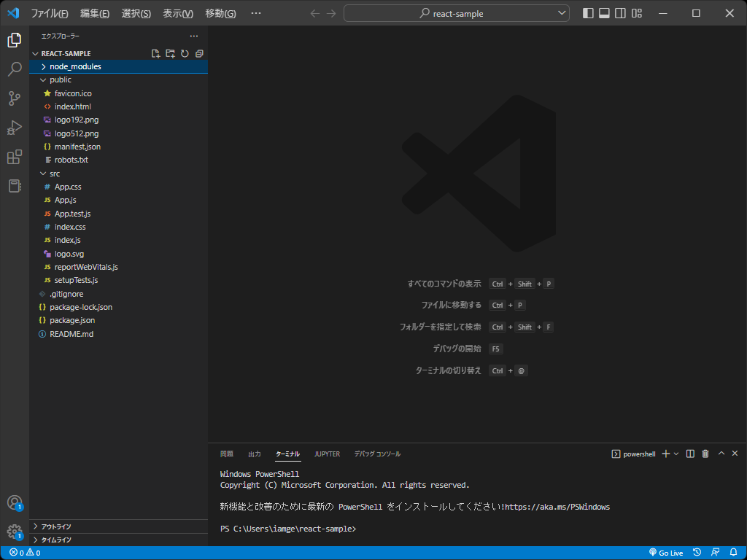Open command center dropdown chevron

pos(562,13)
